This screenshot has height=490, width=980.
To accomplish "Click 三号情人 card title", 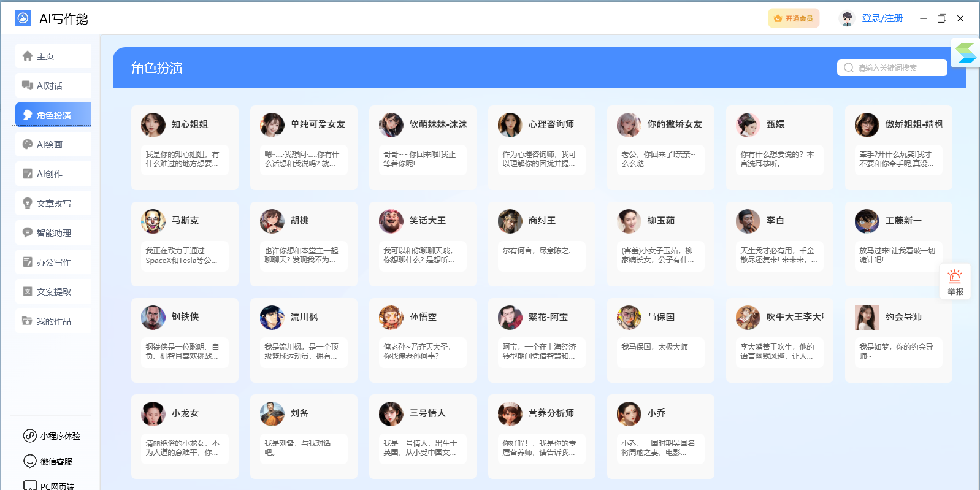I will pos(427,413).
